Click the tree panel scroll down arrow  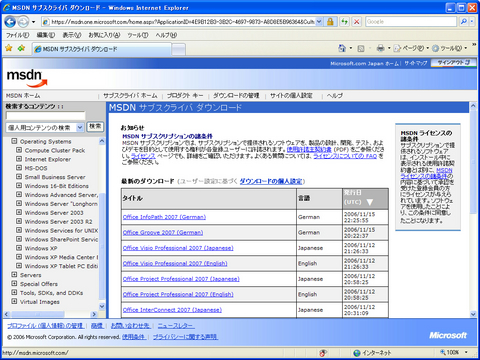point(102,306)
